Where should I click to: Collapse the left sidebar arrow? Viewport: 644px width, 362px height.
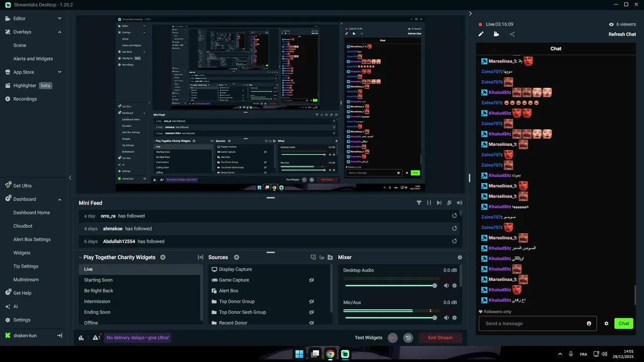tap(70, 177)
